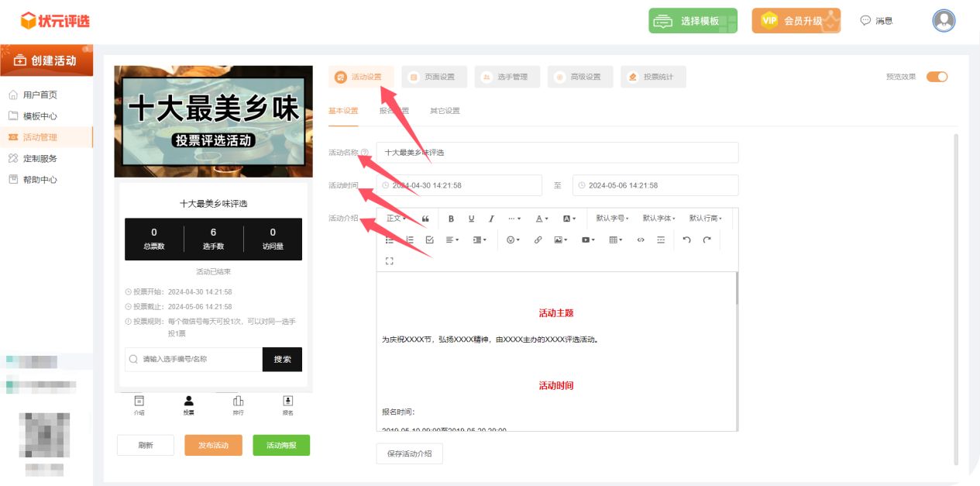Viewport: 980px width, 486px height.
Task: Toggle the 预览效果 switch
Action: pos(937,77)
